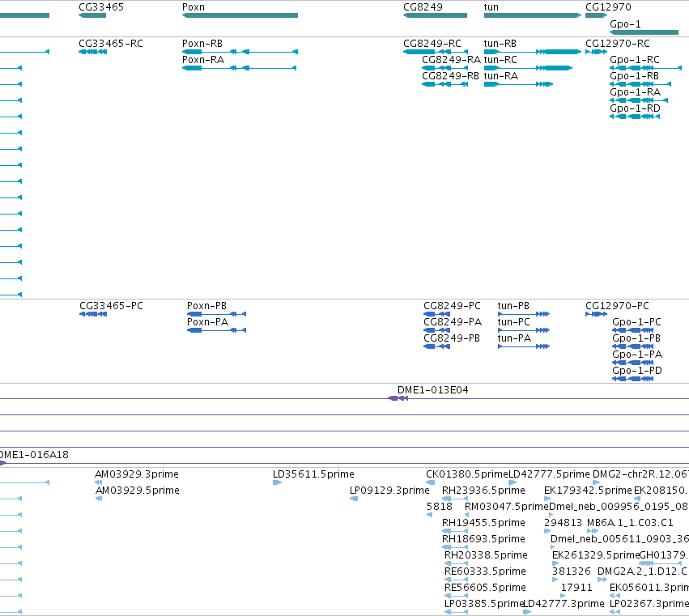Select the Gpo-1-RC transcript
689x616 pixels.
[x=645, y=68]
